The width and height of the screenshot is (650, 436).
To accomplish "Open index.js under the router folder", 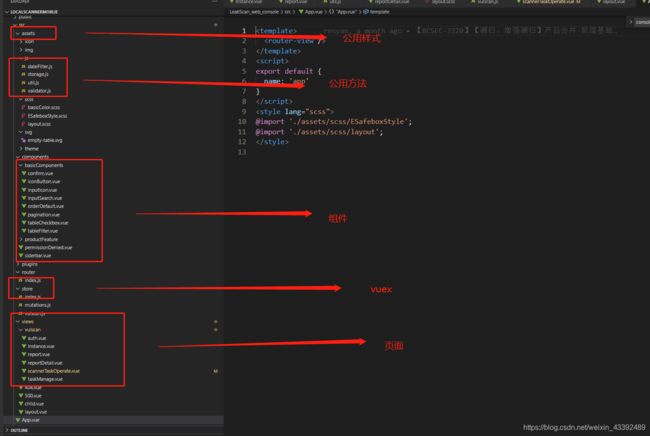I will tap(32, 281).
